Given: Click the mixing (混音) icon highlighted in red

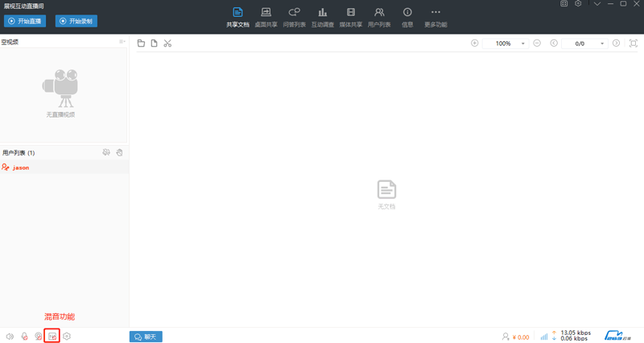Looking at the screenshot, I should pos(52,336).
